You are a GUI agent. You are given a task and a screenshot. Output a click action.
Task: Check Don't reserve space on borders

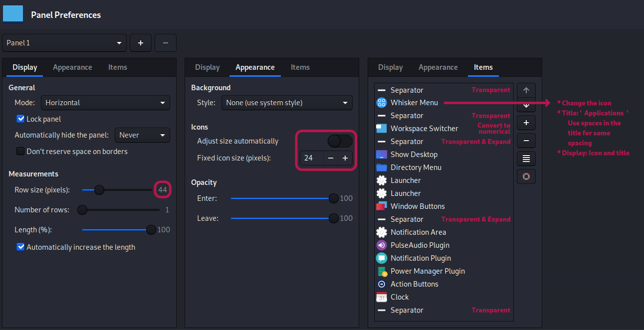pyautogui.click(x=20, y=151)
